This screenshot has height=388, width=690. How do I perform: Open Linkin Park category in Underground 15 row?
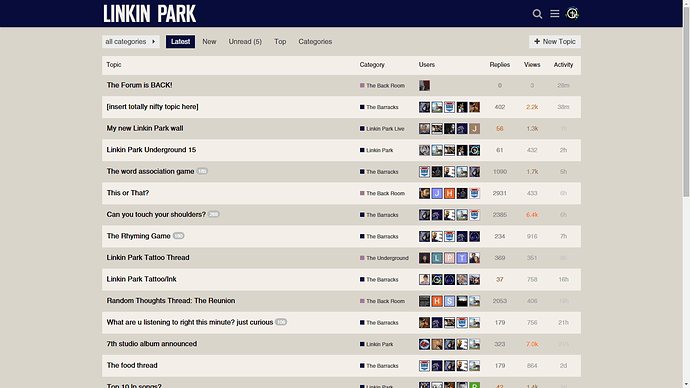377,150
